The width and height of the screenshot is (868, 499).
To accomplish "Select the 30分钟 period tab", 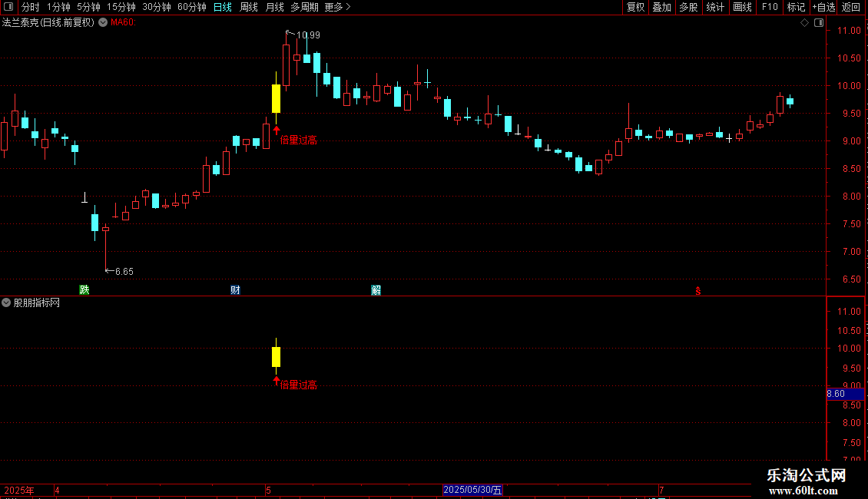I will (x=156, y=7).
